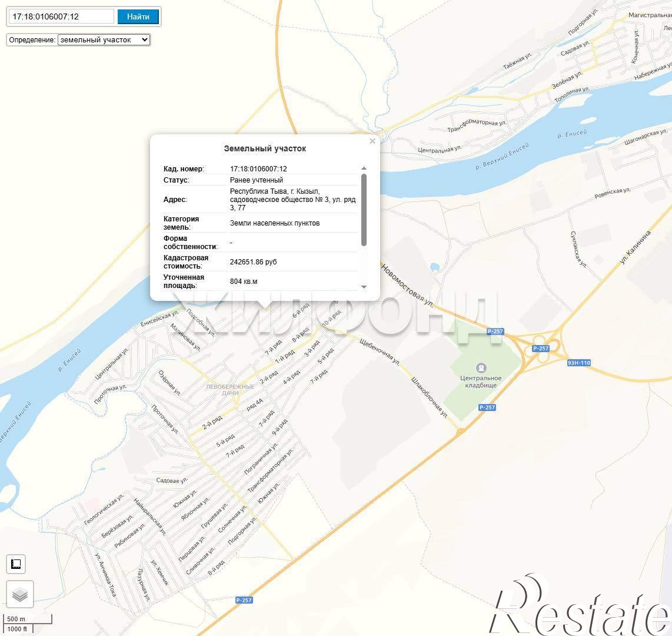Image resolution: width=672 pixels, height=636 pixels.
Task: Click the ул. Хемчик street label
Action: click(160, 572)
